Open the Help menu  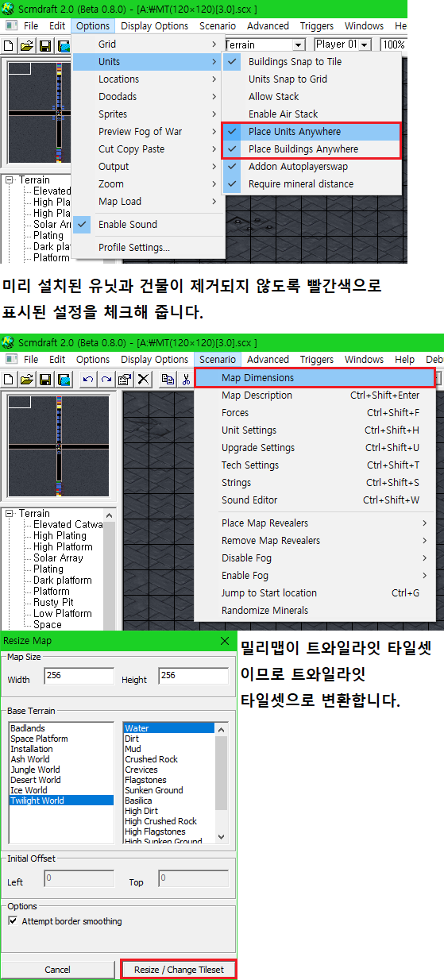pyautogui.click(x=404, y=360)
